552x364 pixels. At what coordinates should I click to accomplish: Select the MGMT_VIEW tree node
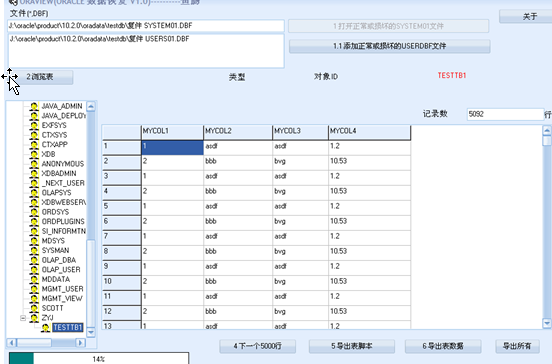click(x=62, y=299)
